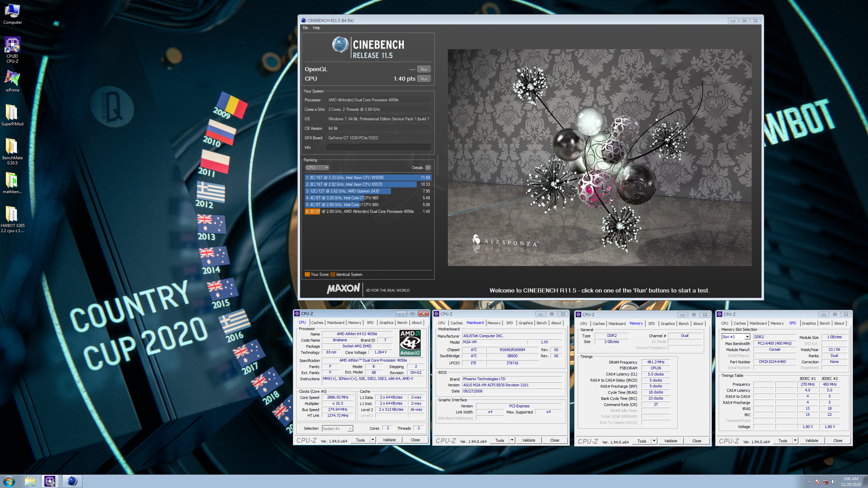Open SPD tab in Memory CPU-Z window
This screenshot has height=488, width=868.
(x=651, y=324)
